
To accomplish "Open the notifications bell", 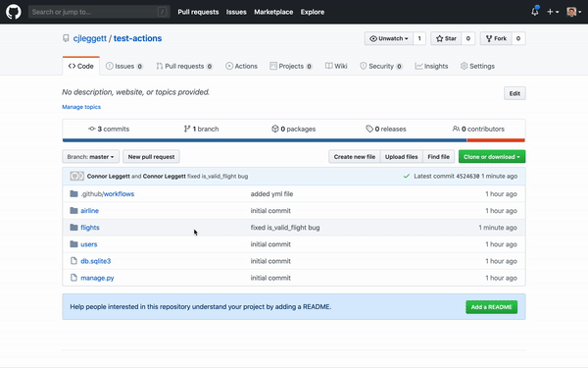I will [535, 11].
